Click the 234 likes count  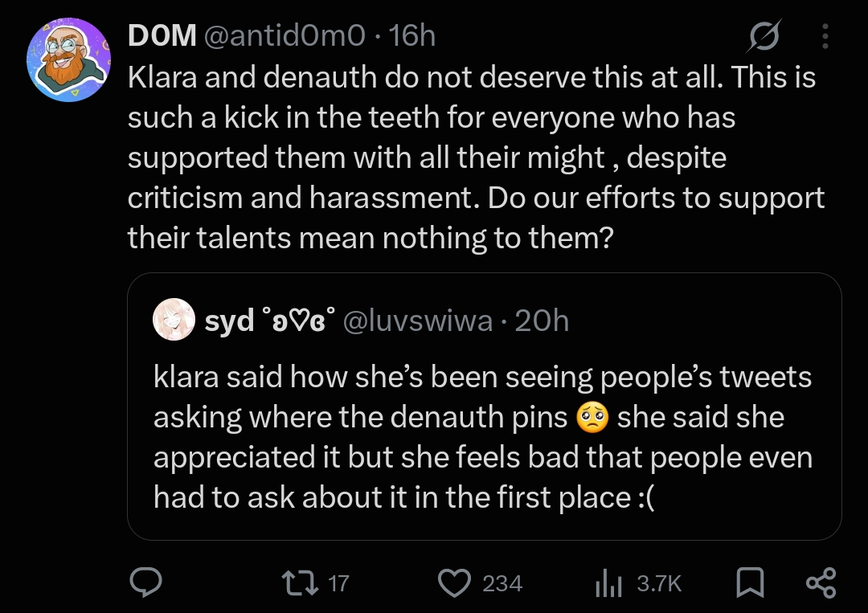(x=502, y=584)
